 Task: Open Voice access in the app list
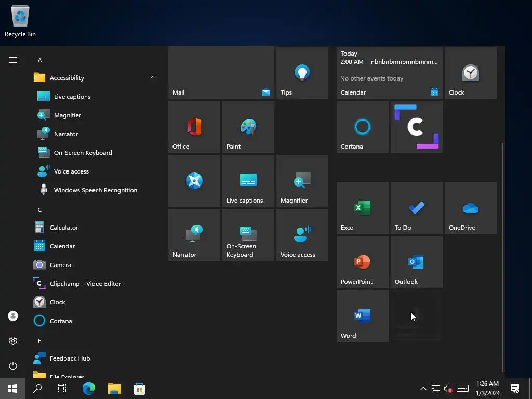[x=95, y=171]
